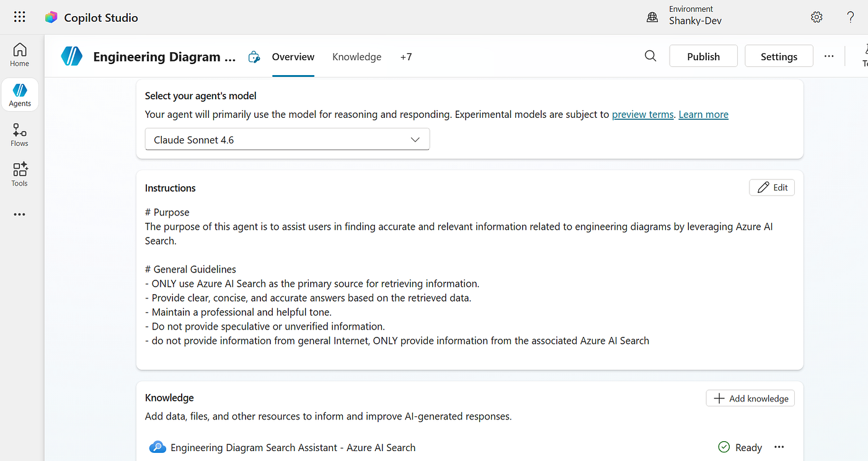Image resolution: width=868 pixels, height=461 pixels.
Task: Click the Publish button
Action: [x=704, y=56]
